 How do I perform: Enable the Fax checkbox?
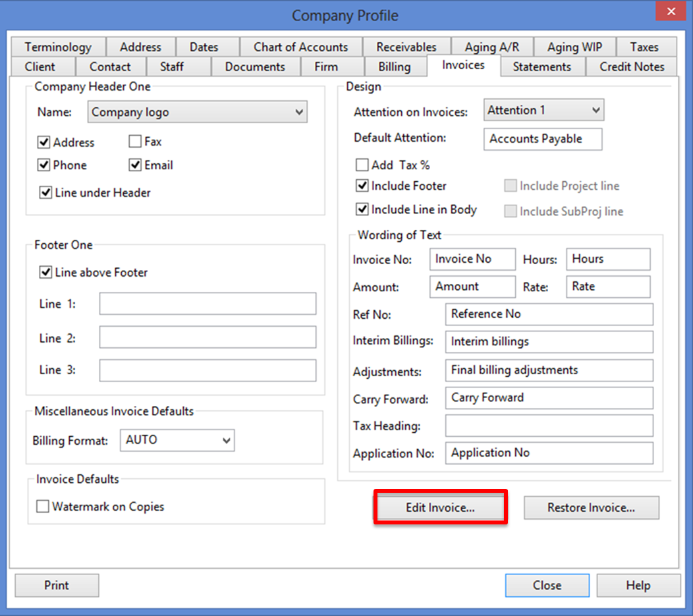(135, 142)
